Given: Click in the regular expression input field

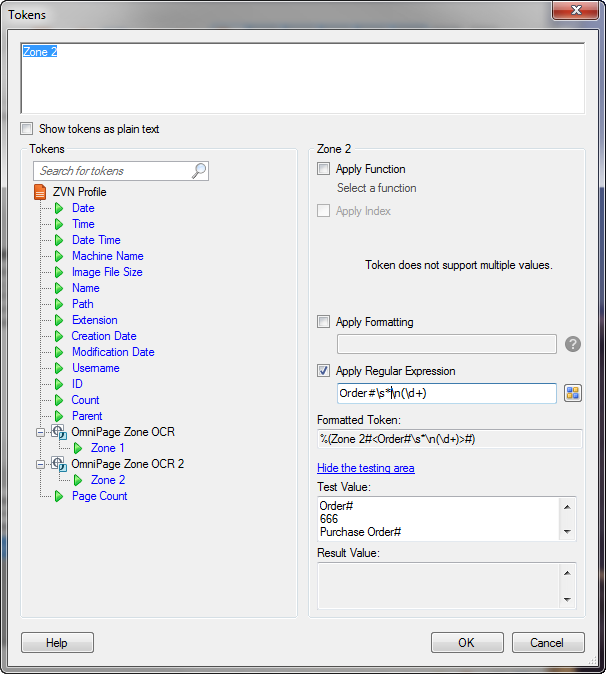Looking at the screenshot, I should click(x=446, y=393).
